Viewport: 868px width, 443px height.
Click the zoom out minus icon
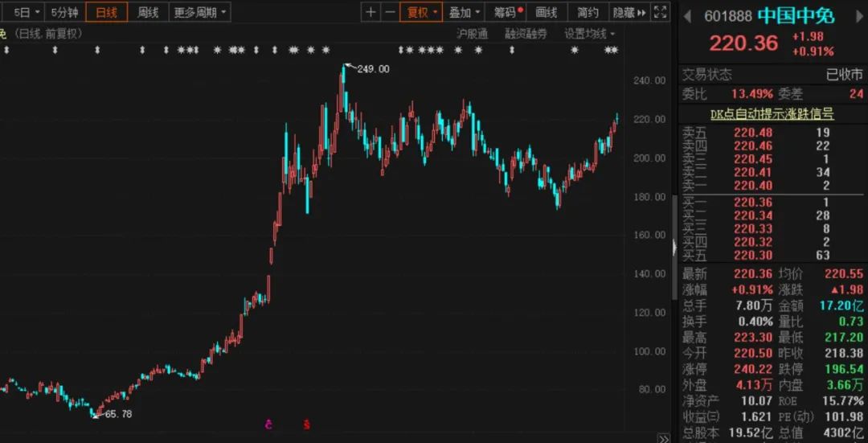pos(390,12)
